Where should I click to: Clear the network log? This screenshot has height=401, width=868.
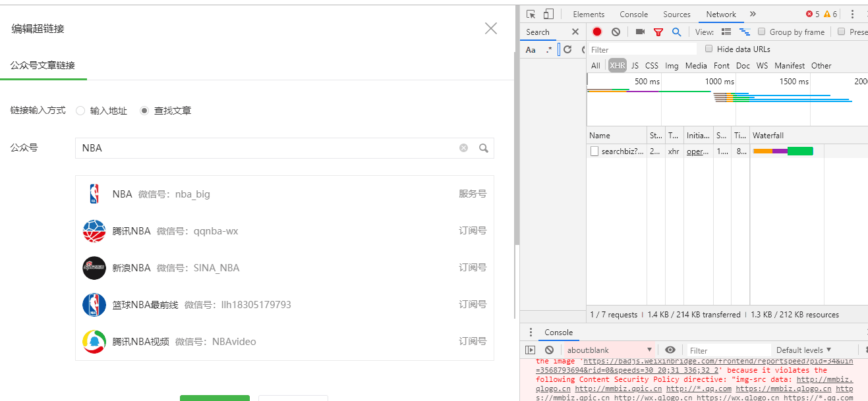coord(616,32)
